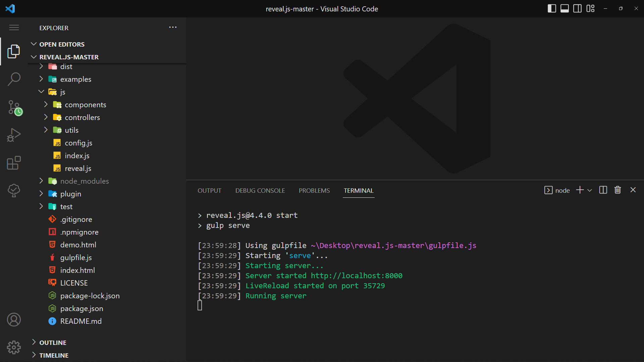Image resolution: width=644 pixels, height=362 pixels.
Task: Click the VS Code logo in title bar
Action: pos(10,9)
